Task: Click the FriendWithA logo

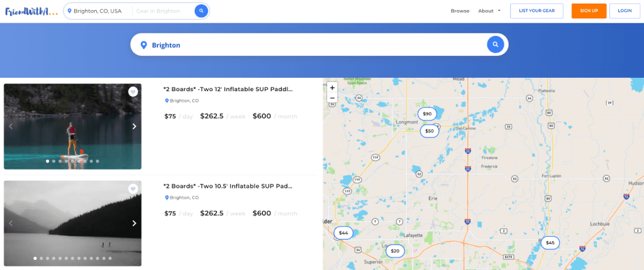Action: click(31, 11)
